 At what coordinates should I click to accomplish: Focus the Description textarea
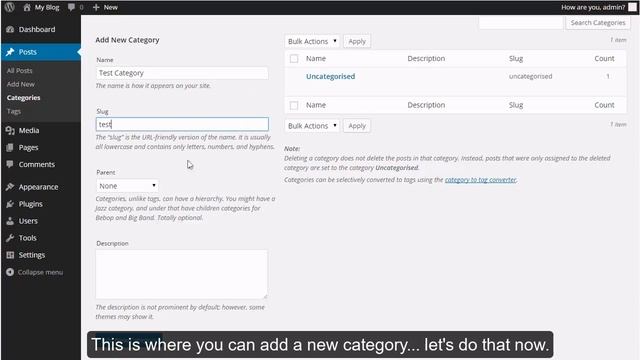[x=182, y=274]
